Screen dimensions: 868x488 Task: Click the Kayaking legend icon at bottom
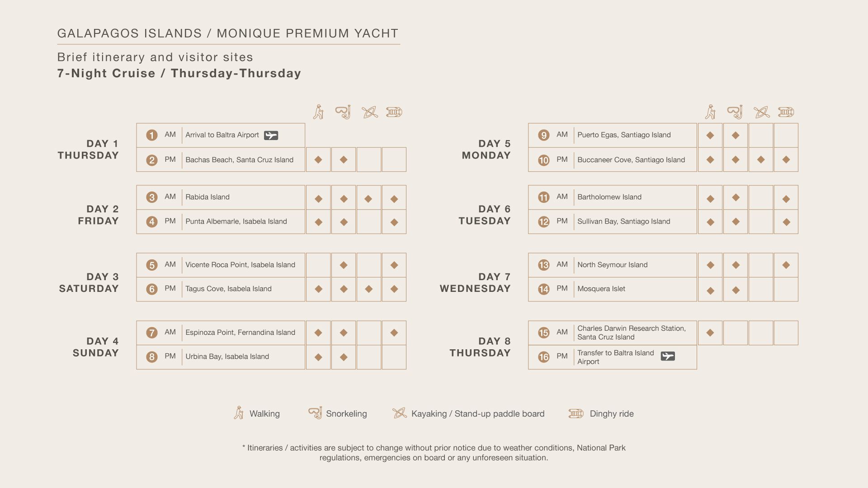coord(400,413)
